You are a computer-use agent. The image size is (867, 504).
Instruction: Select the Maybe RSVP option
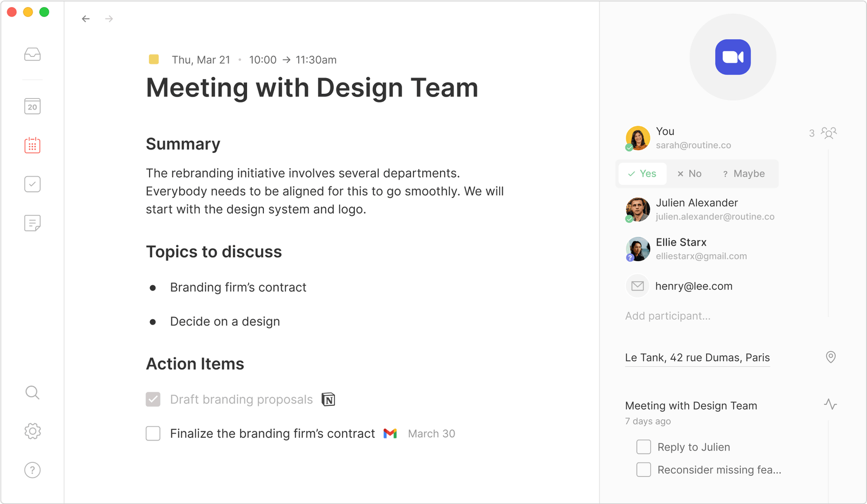pyautogui.click(x=744, y=173)
